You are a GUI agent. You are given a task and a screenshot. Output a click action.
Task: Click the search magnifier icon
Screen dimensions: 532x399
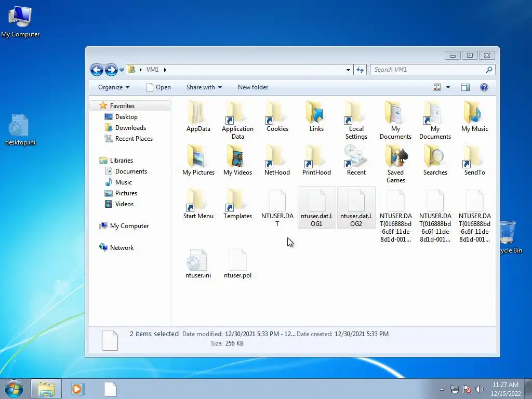[x=489, y=70]
